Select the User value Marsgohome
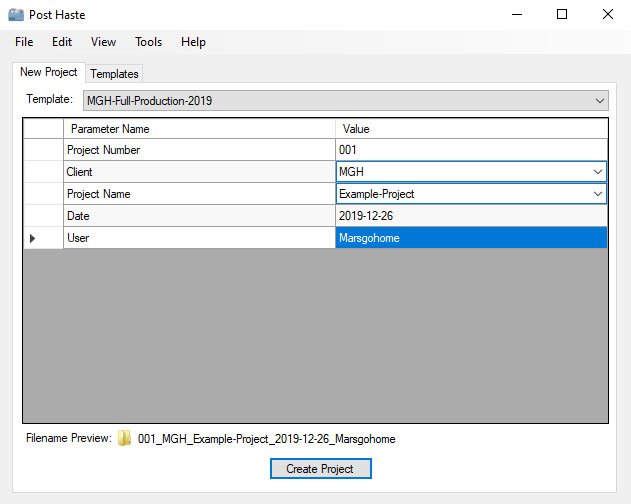This screenshot has width=631, height=504. coord(471,238)
